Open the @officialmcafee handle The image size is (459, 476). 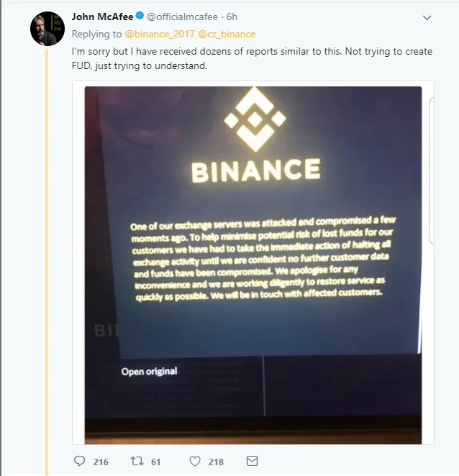point(182,17)
